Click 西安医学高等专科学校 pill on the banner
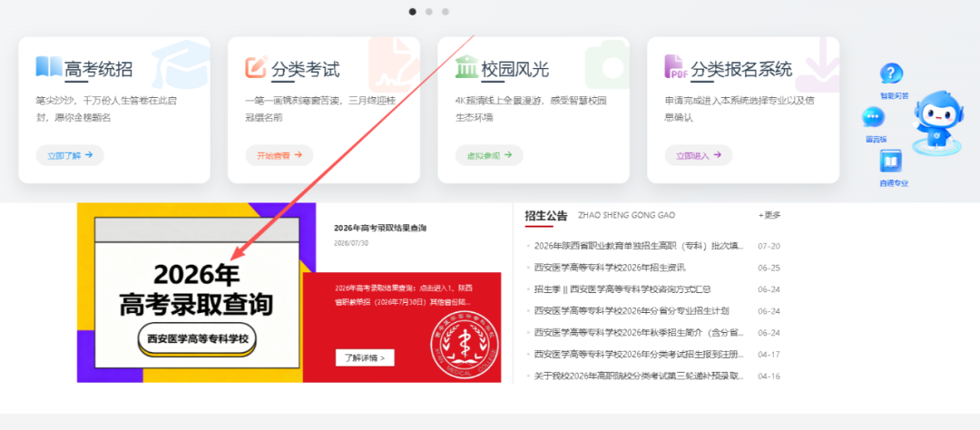 coord(198,339)
